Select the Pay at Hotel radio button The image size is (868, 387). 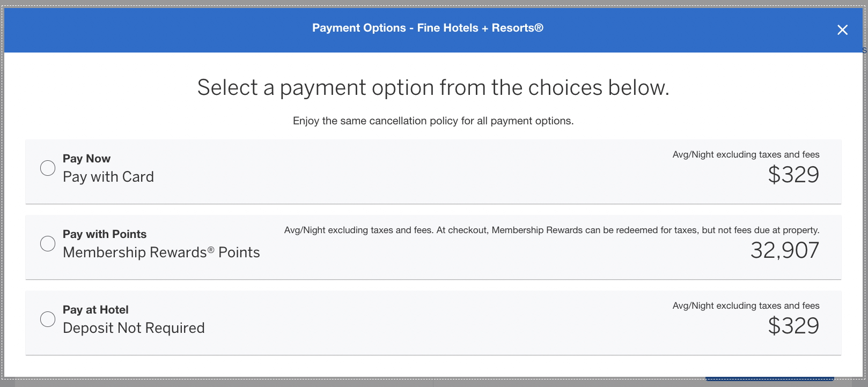[48, 319]
